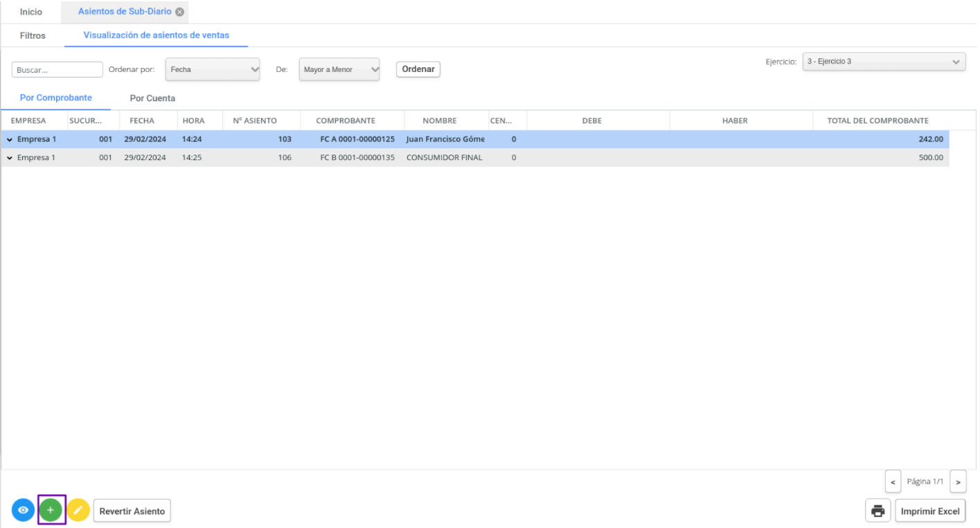
Task: Switch to Por Comprobante view
Action: pos(55,98)
